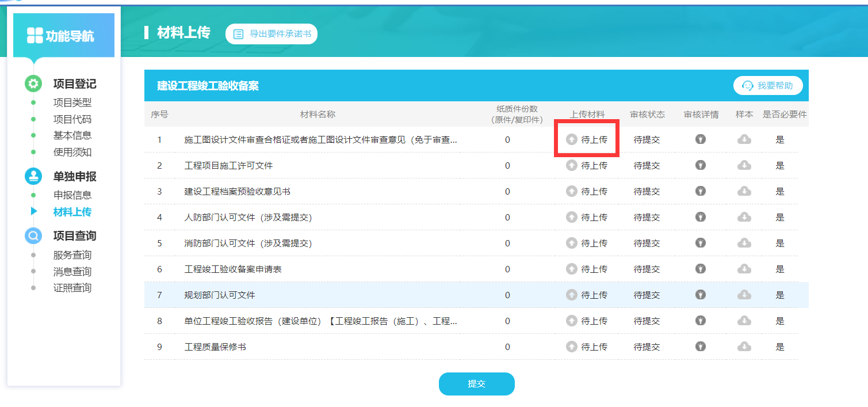Screen dimensions: 868x407
Task: Open 我要帮助 help button
Action: tap(767, 86)
